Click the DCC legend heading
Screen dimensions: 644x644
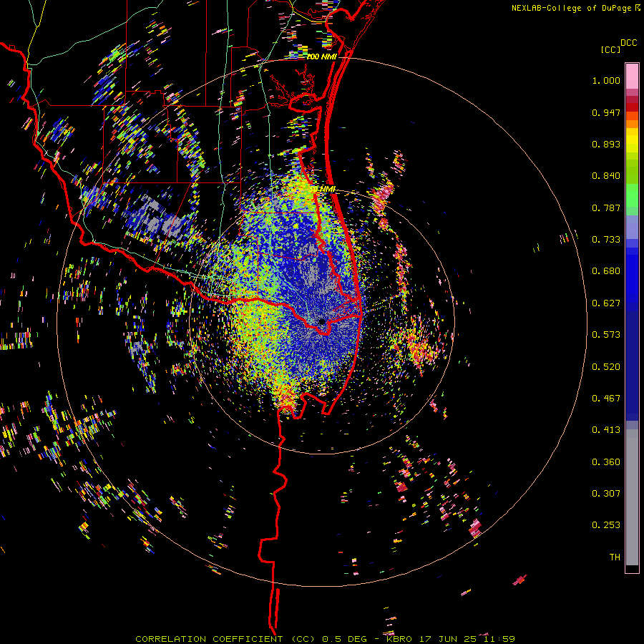[629, 43]
